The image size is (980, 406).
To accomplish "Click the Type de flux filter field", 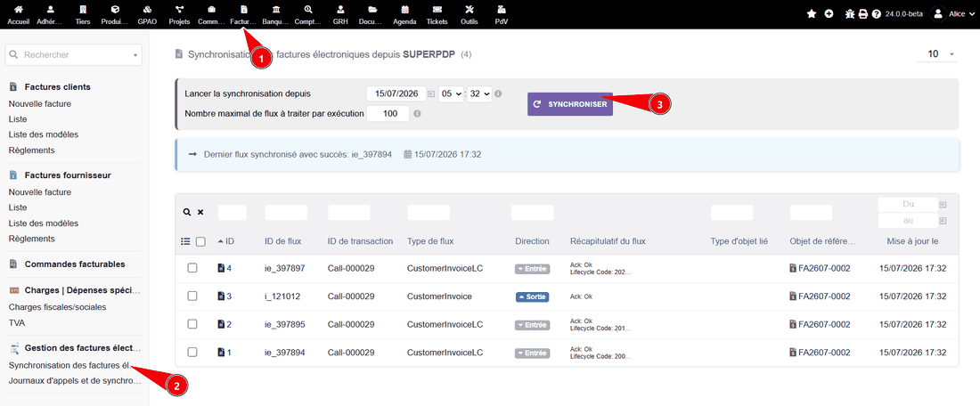I will (x=429, y=213).
